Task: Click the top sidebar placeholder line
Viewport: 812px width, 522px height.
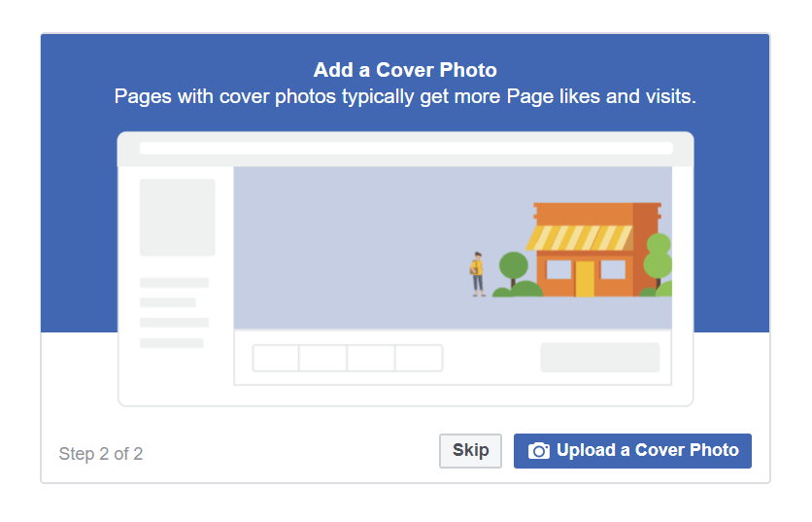Action: click(174, 283)
